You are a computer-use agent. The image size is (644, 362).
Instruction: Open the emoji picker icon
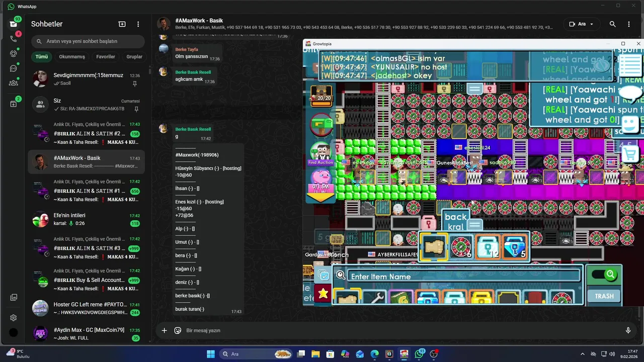(178, 330)
